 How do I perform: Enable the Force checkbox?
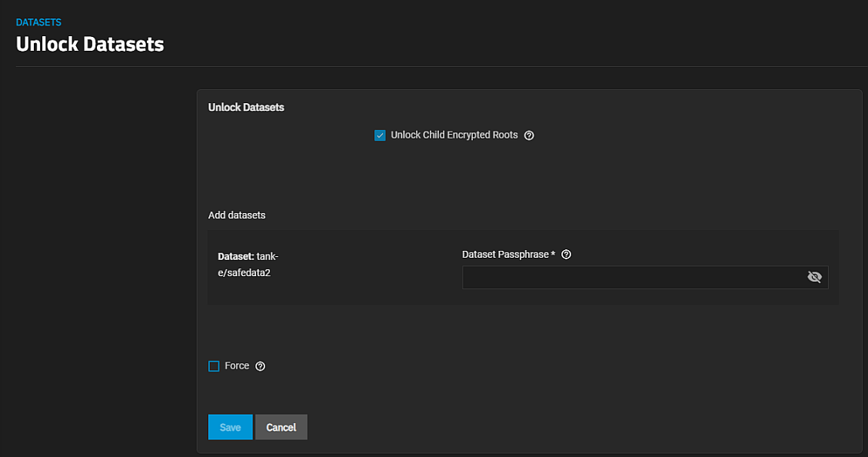click(214, 366)
